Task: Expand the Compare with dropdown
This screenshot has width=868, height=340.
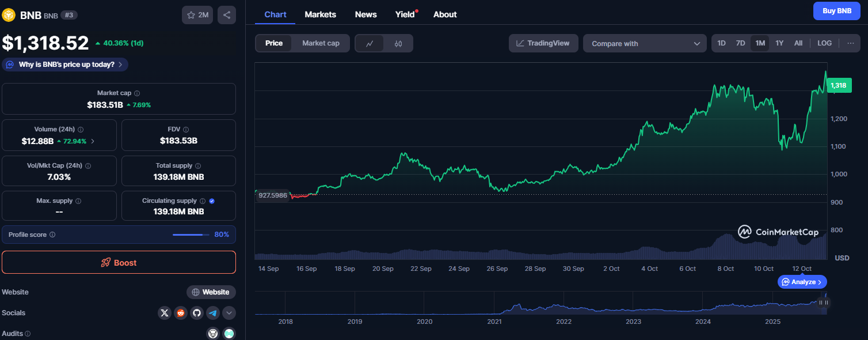Action: (645, 44)
